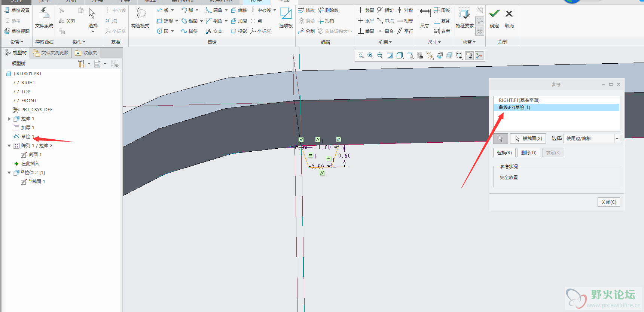The height and width of the screenshot is (312, 644).
Task: Choose the 样条 spline tool
Action: (x=189, y=31)
